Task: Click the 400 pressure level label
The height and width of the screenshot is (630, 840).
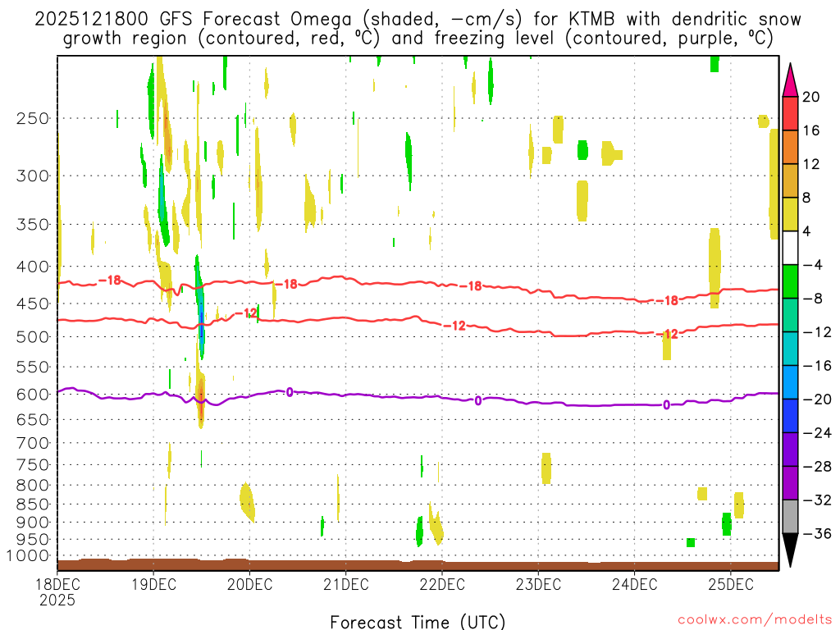Action: pos(33,267)
